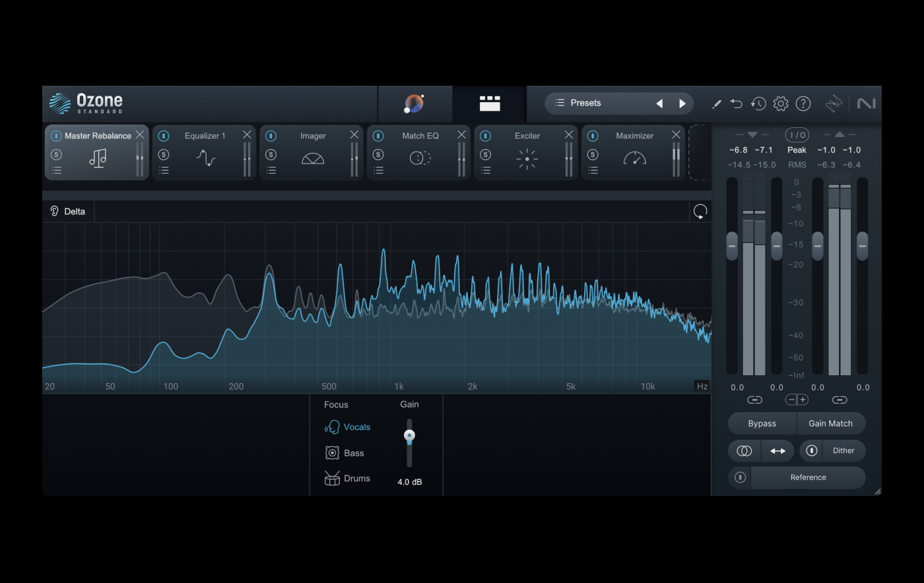924x583 pixels.
Task: Solo the Exciter module
Action: coord(485,155)
